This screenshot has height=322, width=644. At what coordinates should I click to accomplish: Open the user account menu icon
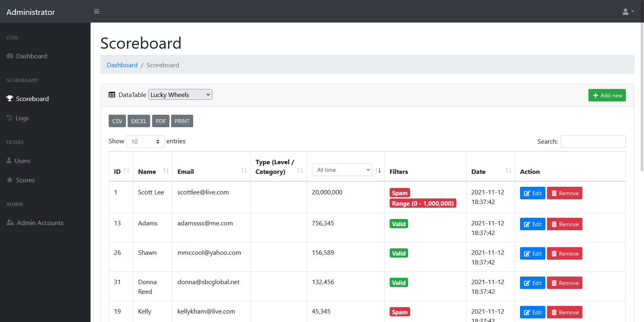pyautogui.click(x=627, y=12)
